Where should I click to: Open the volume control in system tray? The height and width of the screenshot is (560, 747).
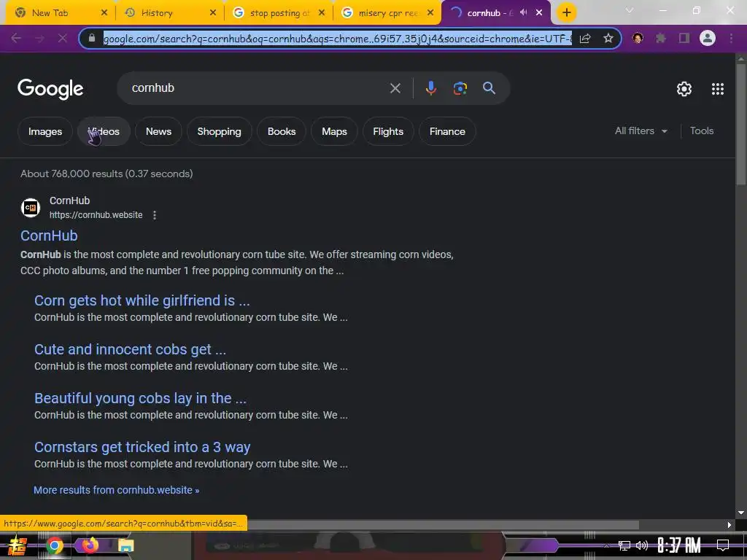642,545
